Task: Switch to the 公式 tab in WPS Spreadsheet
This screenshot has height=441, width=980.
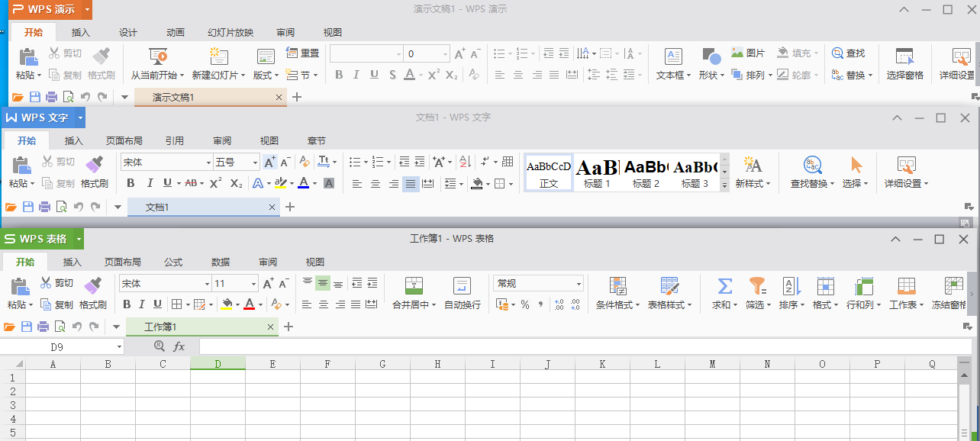Action: [173, 262]
